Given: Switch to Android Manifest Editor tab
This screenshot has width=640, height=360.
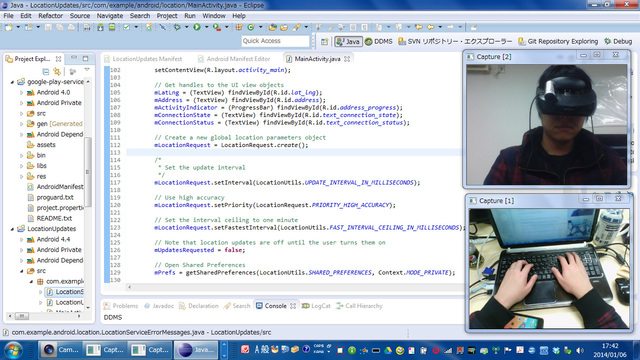Looking at the screenshot, I should 234,59.
